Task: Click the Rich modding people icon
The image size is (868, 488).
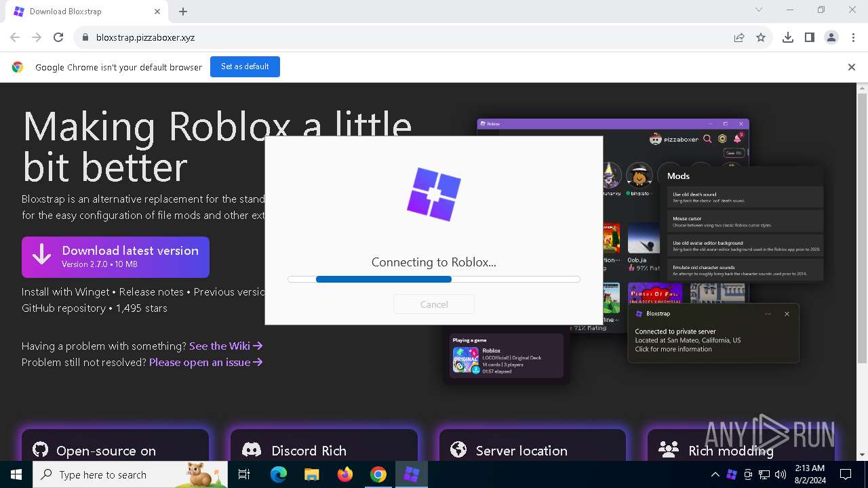Action: point(669,450)
